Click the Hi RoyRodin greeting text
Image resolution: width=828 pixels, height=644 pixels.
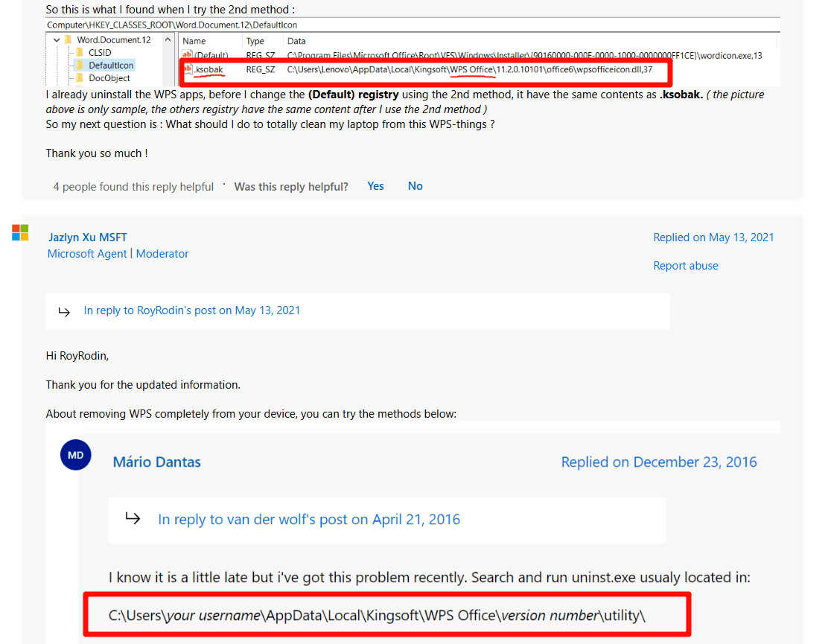(x=77, y=356)
